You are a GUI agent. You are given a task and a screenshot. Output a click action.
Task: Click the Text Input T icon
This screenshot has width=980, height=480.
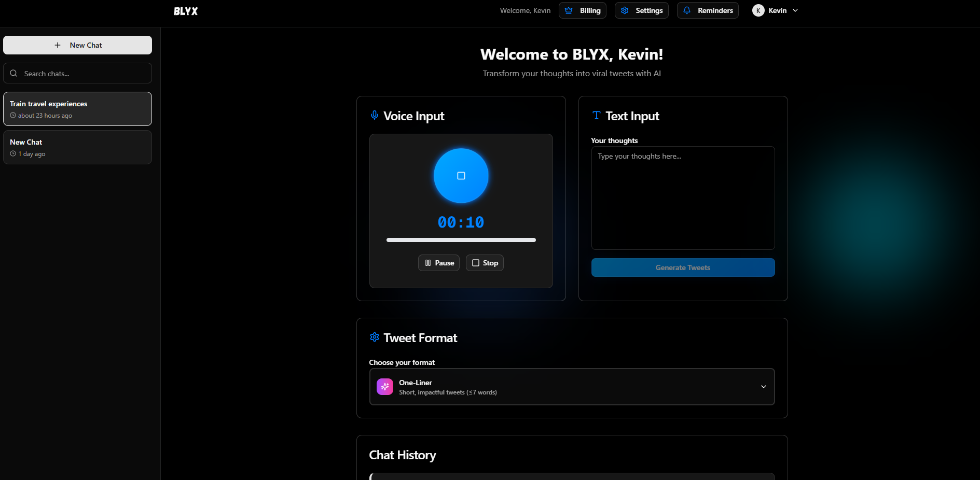click(597, 115)
